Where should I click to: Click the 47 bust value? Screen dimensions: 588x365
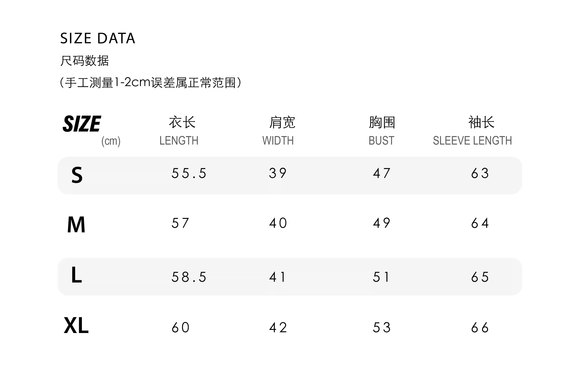pyautogui.click(x=382, y=173)
